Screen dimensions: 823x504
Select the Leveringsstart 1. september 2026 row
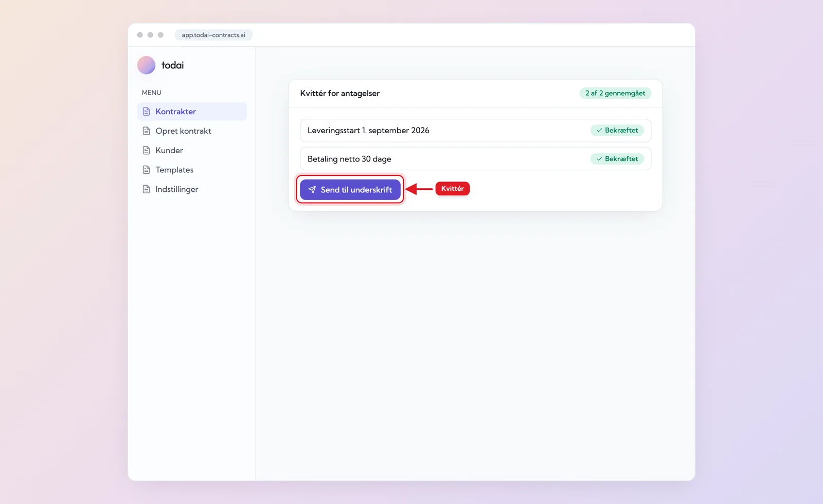pos(475,131)
